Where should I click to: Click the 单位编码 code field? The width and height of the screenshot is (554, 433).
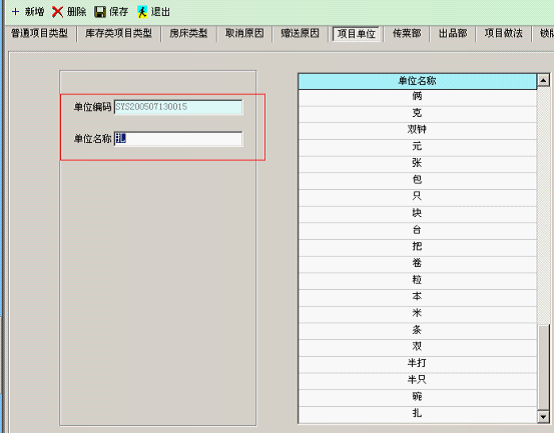178,107
